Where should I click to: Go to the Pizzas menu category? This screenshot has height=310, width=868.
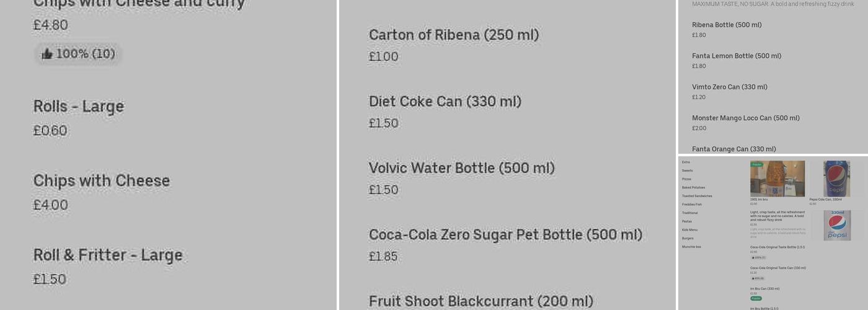click(x=686, y=179)
